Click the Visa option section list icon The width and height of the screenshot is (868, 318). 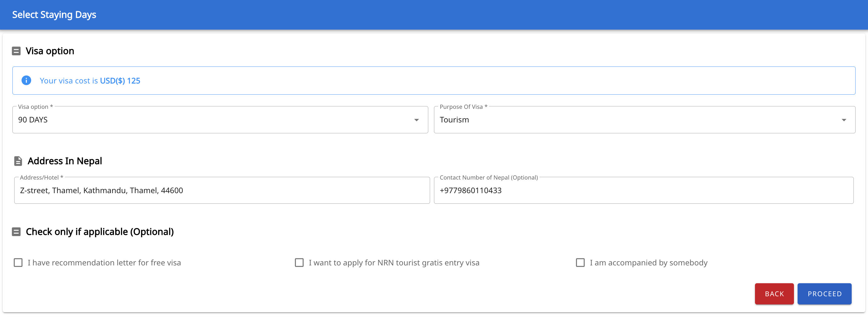click(x=16, y=51)
